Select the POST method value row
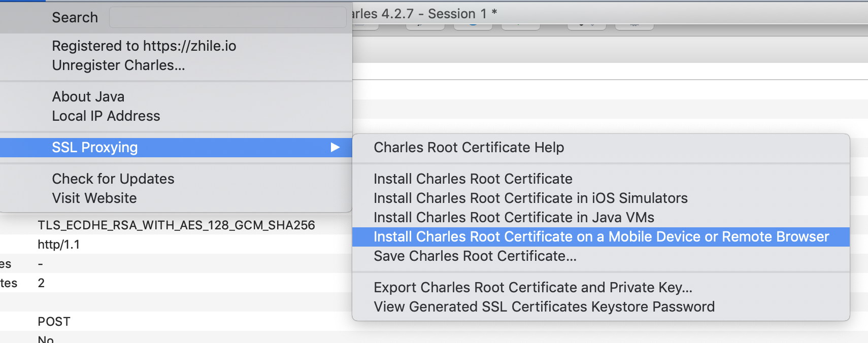The image size is (868, 343). tap(54, 322)
